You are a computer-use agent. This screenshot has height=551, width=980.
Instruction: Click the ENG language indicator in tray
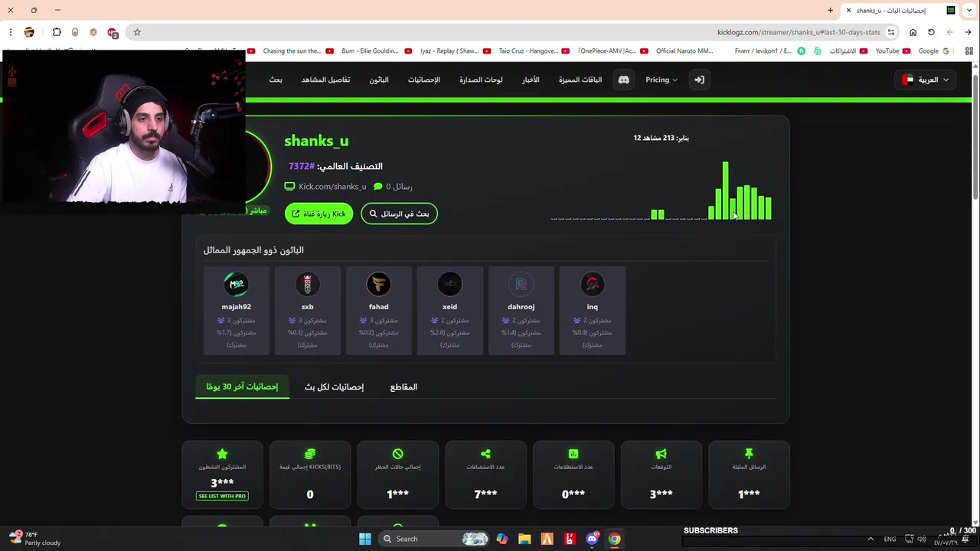pos(890,539)
